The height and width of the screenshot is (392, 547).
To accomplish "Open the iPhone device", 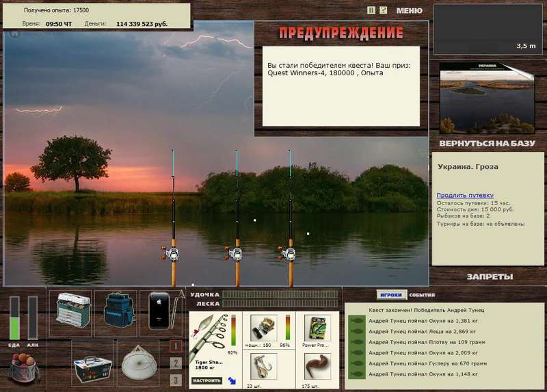I will point(159,311).
